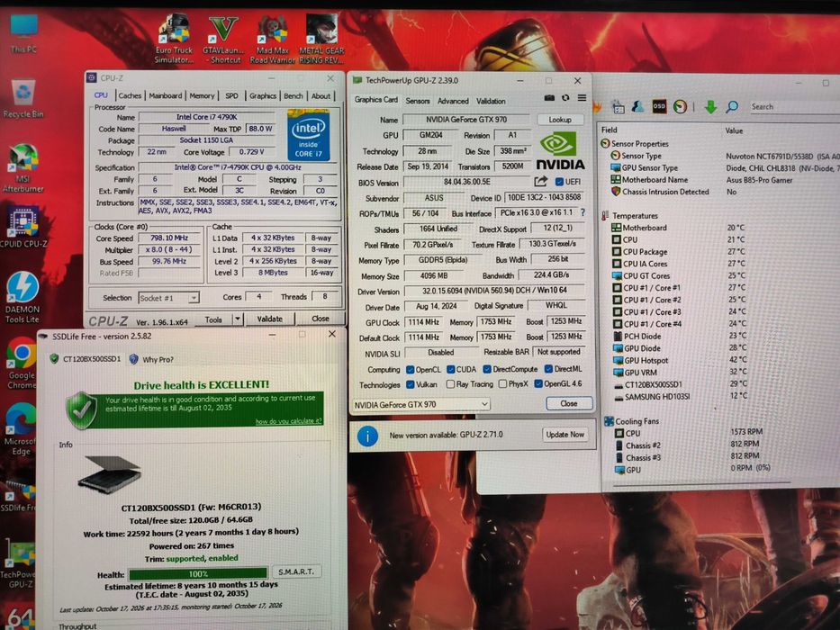
Task: Click 'how do you calculate it?' link
Action: [288, 421]
